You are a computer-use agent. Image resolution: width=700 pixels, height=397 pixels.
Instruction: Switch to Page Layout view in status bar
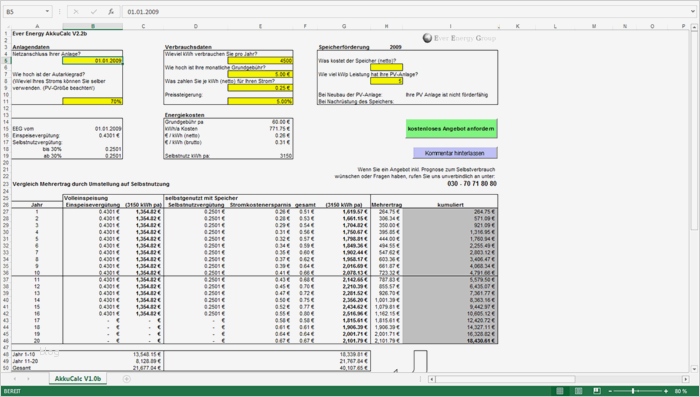[578, 391]
